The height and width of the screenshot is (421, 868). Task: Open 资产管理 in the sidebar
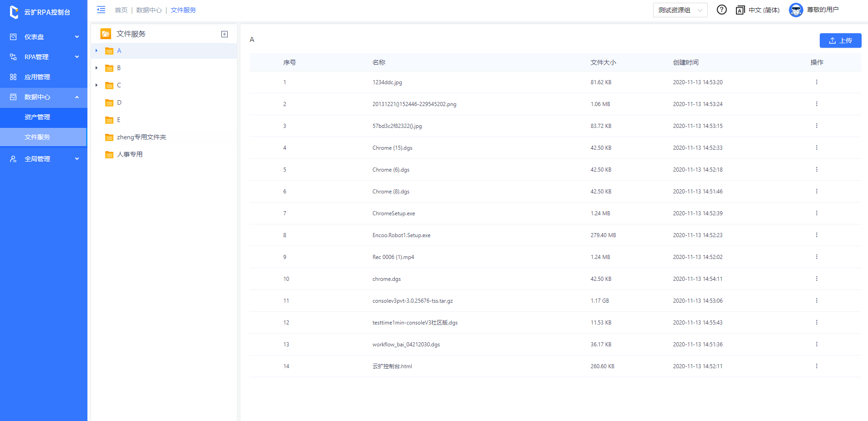click(37, 117)
